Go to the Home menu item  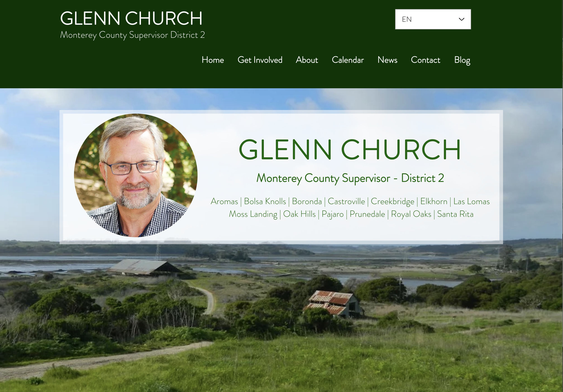point(213,60)
